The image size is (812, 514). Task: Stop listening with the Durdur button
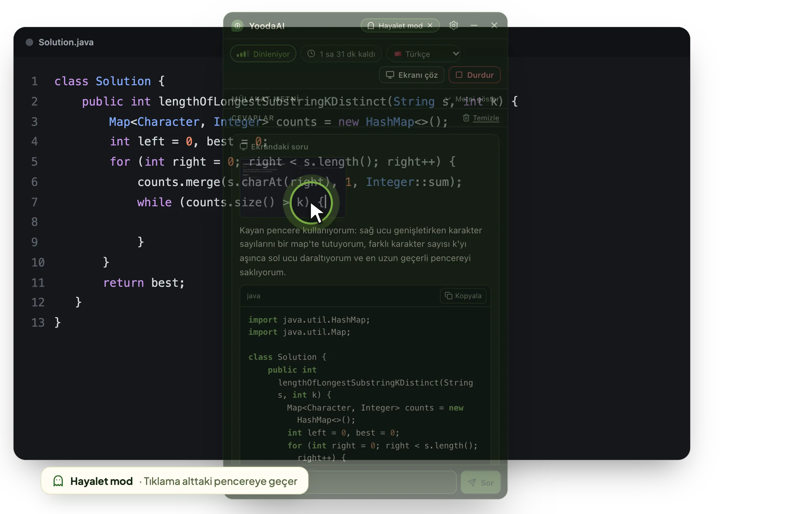pos(474,75)
